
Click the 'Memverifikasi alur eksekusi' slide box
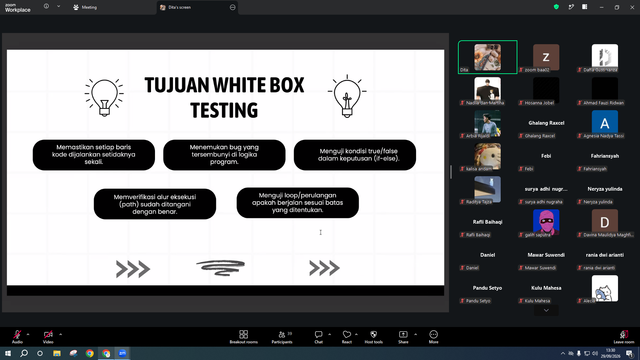155,204
